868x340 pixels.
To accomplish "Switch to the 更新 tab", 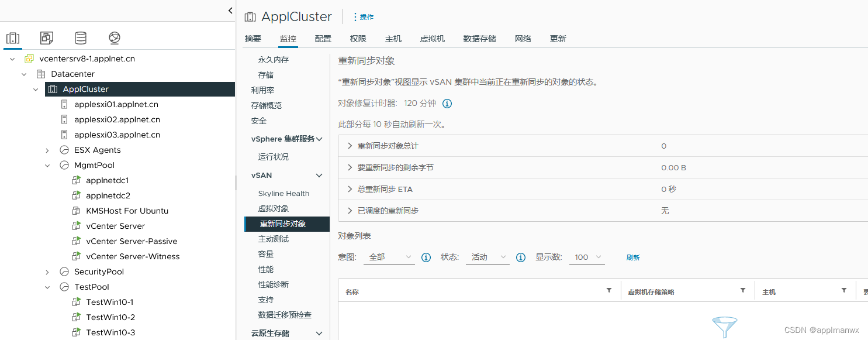I will pos(558,39).
